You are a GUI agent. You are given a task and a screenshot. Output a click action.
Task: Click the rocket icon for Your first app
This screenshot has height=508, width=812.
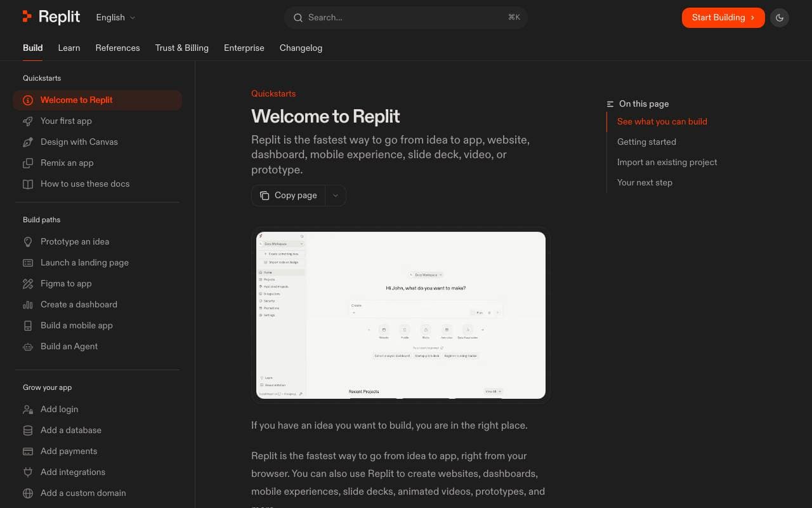click(28, 121)
